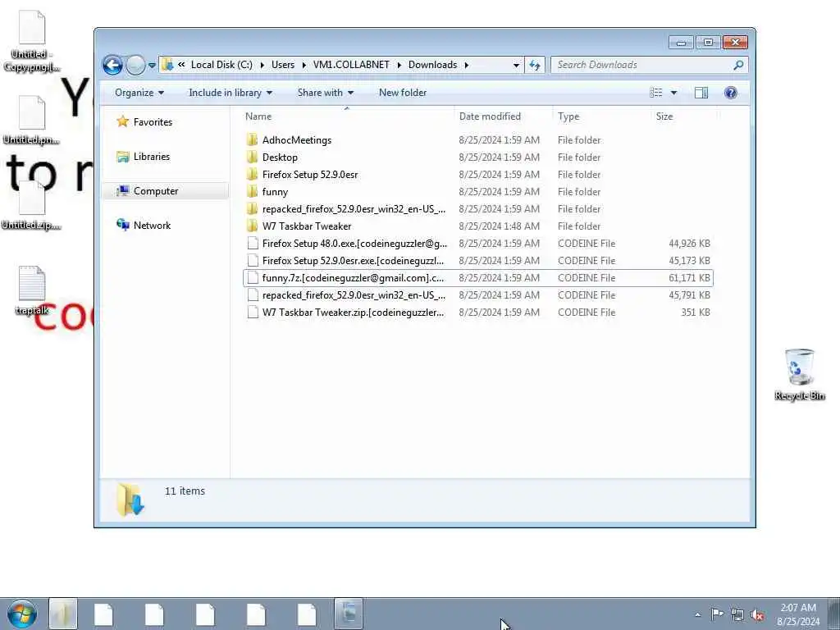
Task: Select repacked_firefox folder icon
Action: [253, 208]
